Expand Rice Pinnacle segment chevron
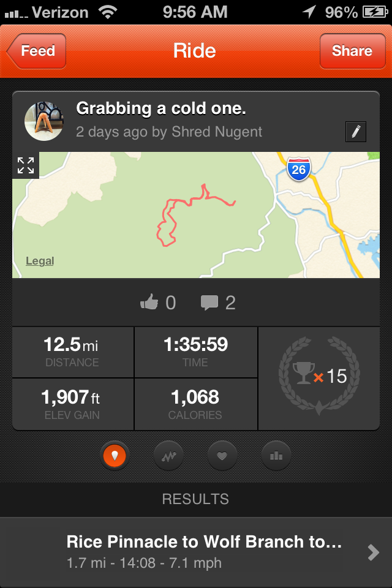 pos(373,552)
